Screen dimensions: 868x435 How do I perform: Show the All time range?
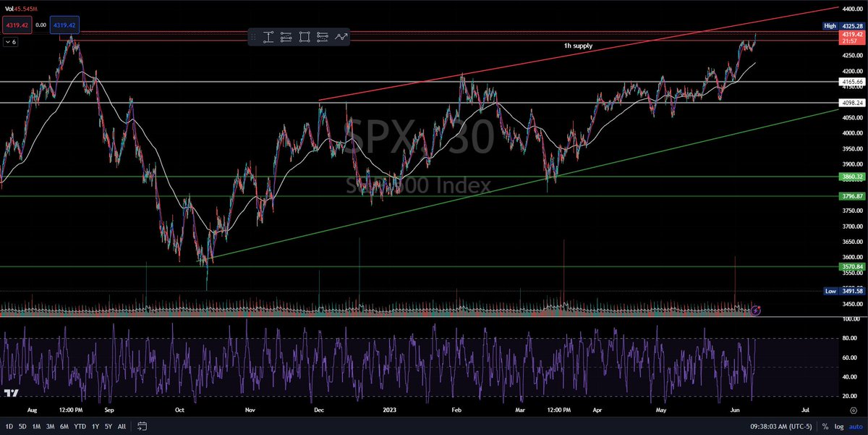click(x=122, y=426)
